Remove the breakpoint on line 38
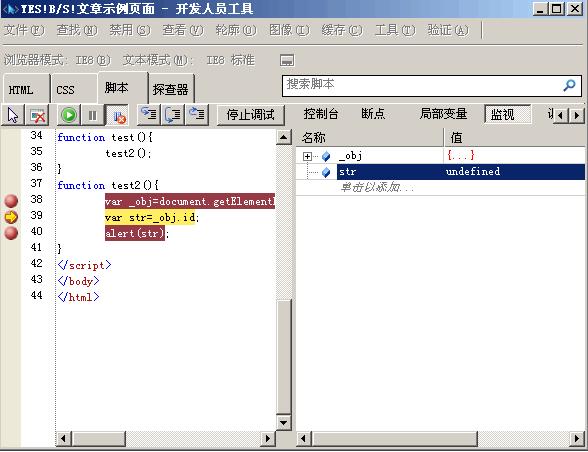Image resolution: width=588 pixels, height=452 pixels. (x=11, y=201)
